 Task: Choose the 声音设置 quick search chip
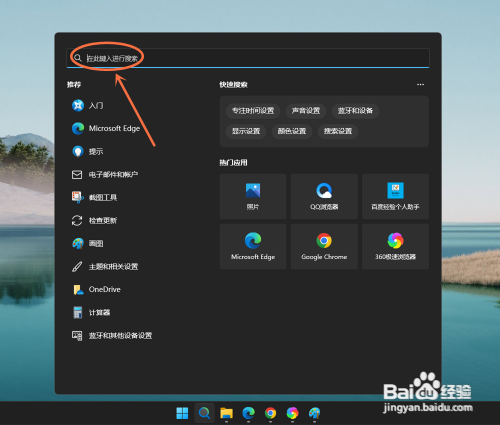(x=306, y=111)
